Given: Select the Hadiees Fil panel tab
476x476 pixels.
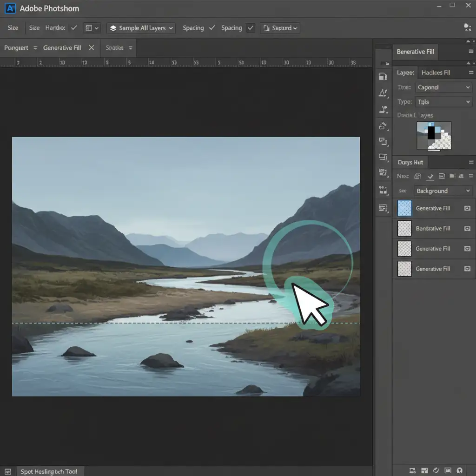Looking at the screenshot, I should [435, 73].
